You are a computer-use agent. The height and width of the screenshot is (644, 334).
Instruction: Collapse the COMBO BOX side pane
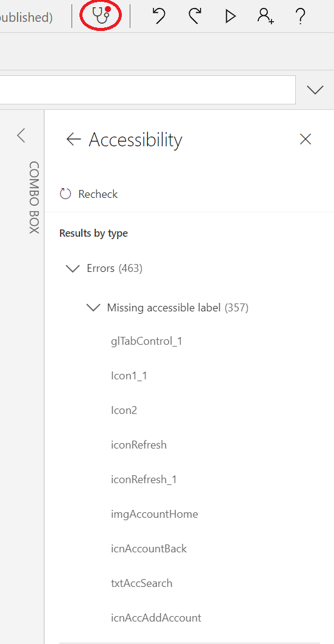[x=21, y=135]
